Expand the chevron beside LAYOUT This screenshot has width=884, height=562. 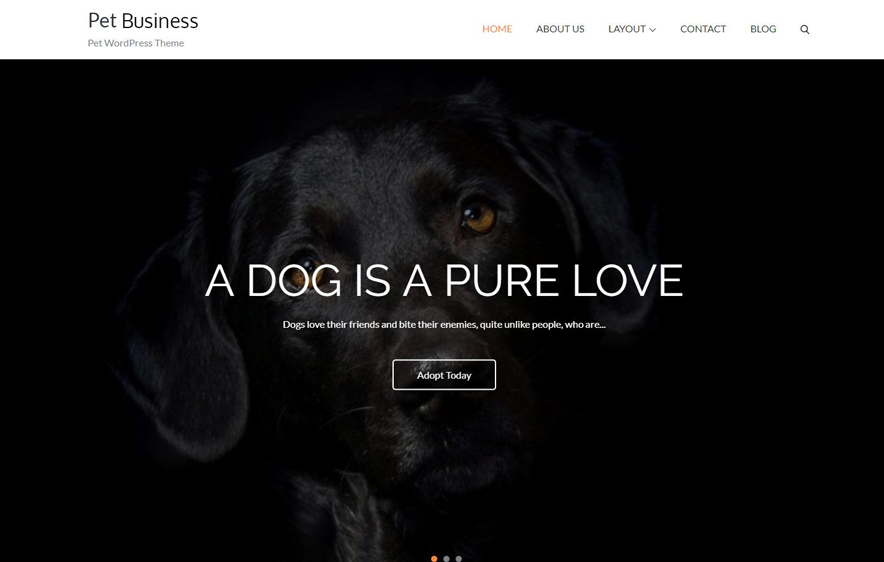pyautogui.click(x=653, y=30)
